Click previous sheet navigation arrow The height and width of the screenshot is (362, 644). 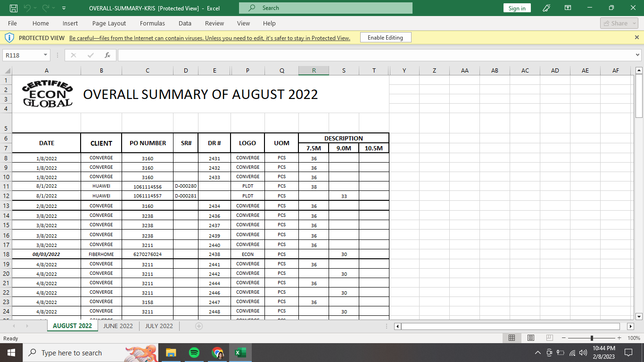click(x=14, y=326)
